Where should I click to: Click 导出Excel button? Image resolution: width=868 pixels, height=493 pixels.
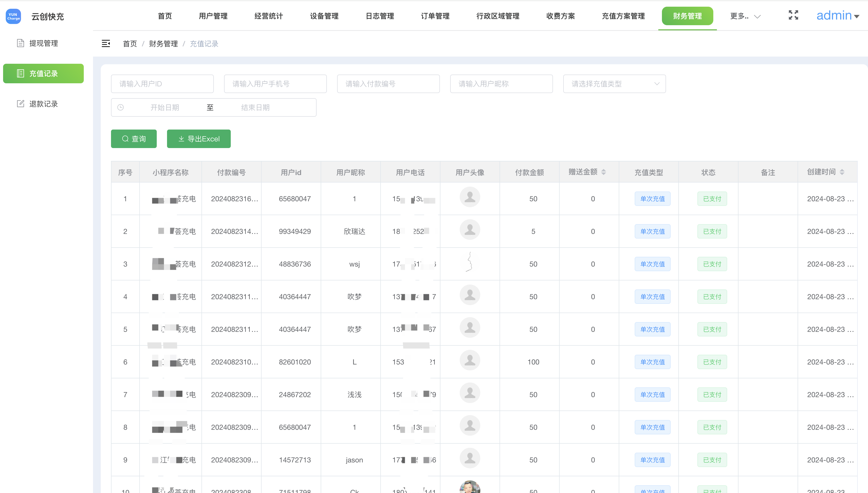199,139
